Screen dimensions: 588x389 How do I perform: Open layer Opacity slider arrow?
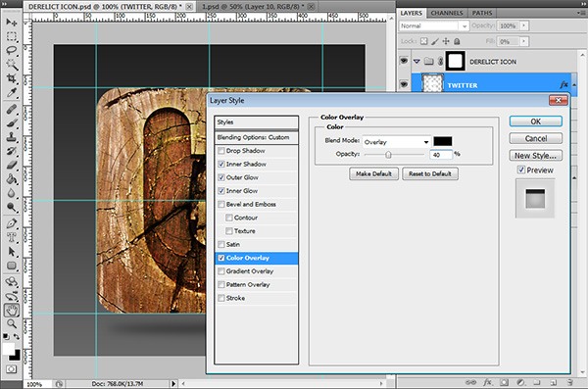click(x=524, y=25)
